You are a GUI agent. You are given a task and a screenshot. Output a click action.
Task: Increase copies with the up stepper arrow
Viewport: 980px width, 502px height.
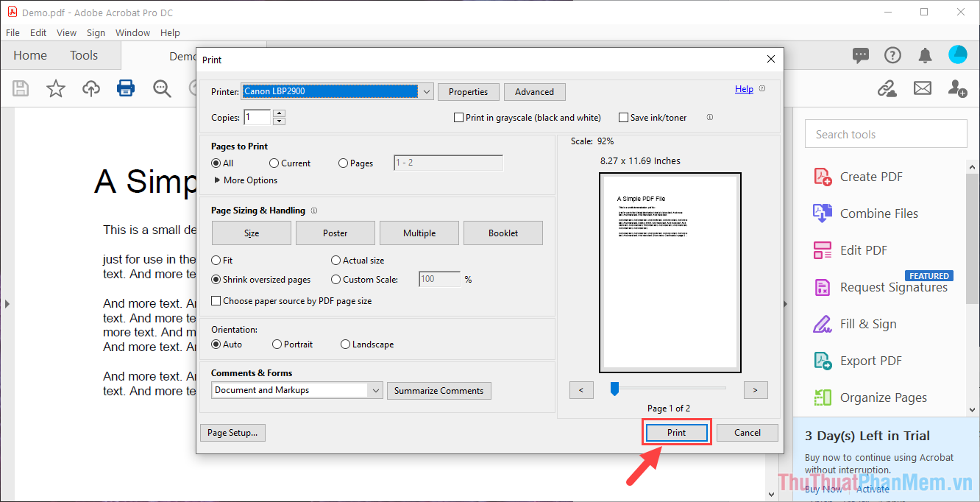[x=279, y=113]
